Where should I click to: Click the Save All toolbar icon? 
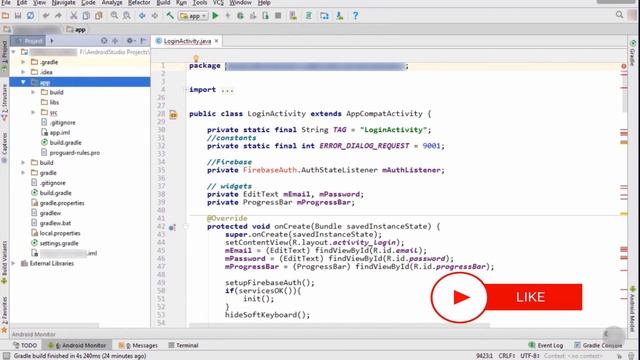click(18, 16)
